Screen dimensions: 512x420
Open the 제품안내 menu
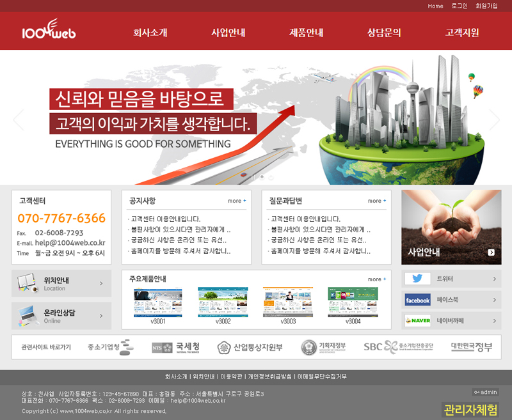click(306, 33)
